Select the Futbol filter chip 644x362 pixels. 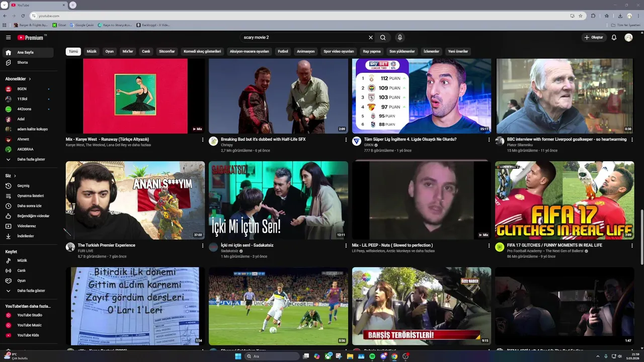[283, 51]
